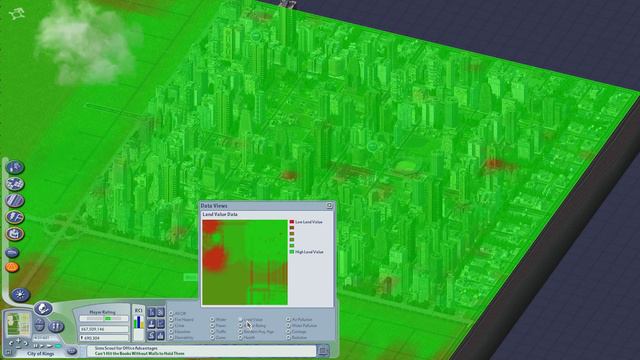The image size is (640, 360).
Task: Click the red Low Land Value swatch
Action: tap(291, 222)
